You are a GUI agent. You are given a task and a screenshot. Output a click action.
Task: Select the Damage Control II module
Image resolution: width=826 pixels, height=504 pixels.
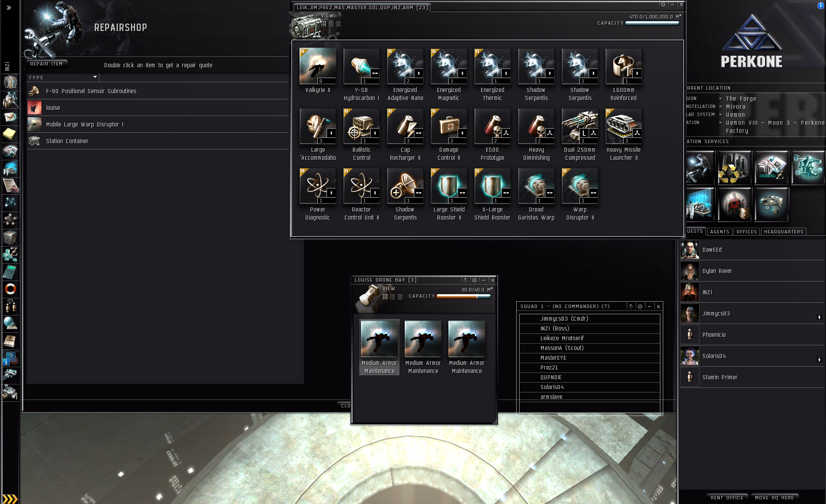click(449, 134)
